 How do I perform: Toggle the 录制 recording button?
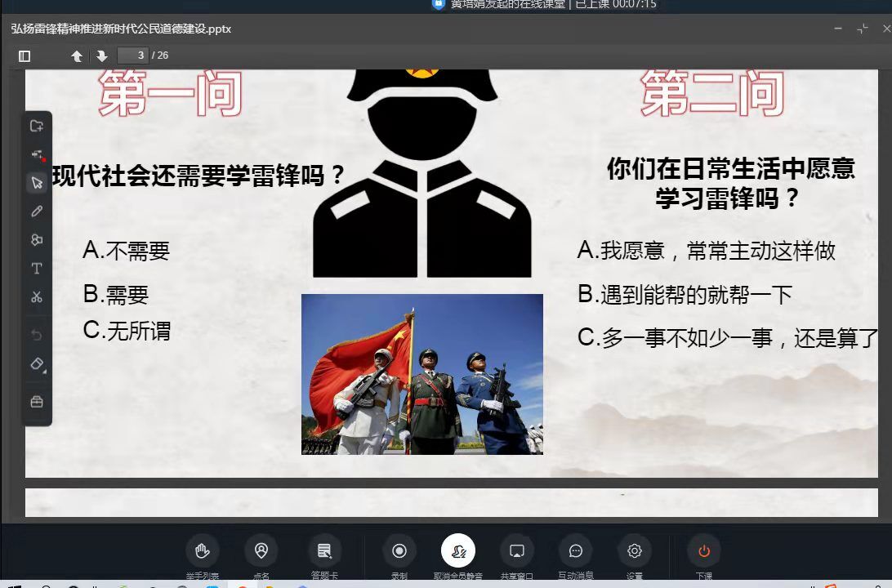pos(399,551)
